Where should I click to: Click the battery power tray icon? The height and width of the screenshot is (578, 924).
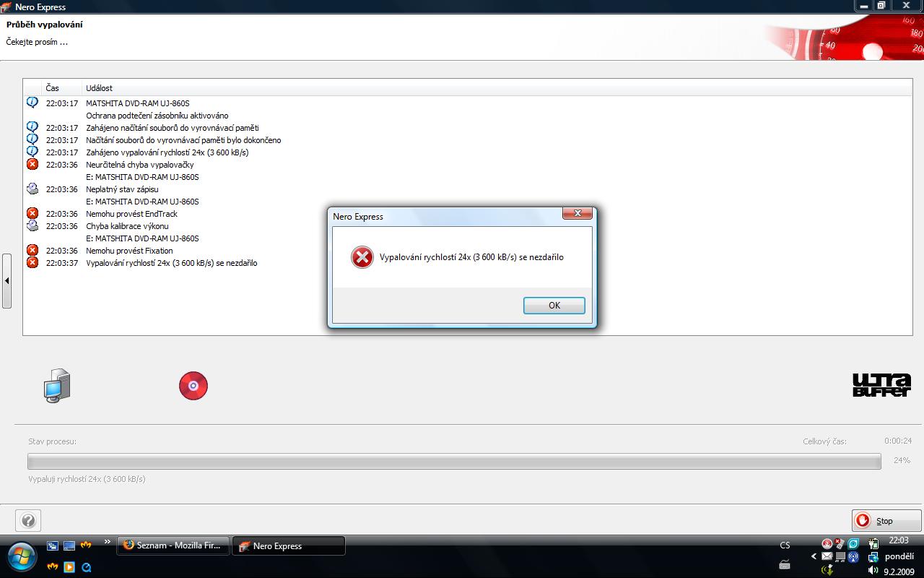pos(873,543)
